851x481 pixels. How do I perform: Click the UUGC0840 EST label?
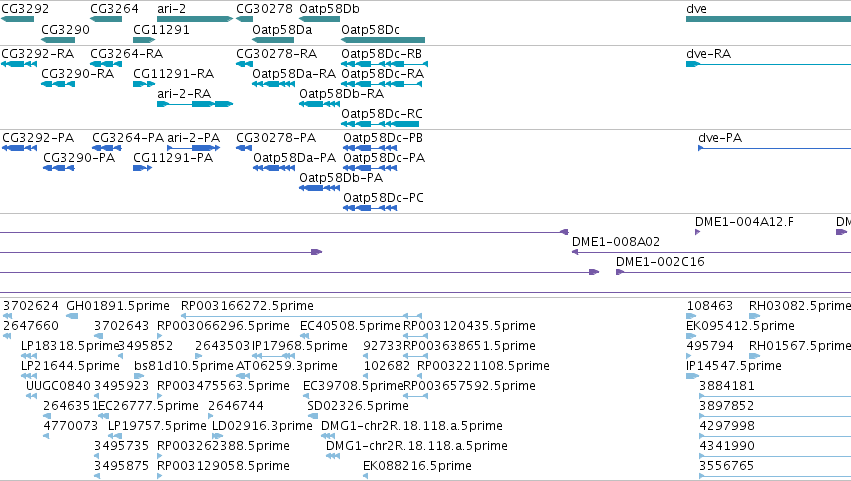(x=59, y=386)
